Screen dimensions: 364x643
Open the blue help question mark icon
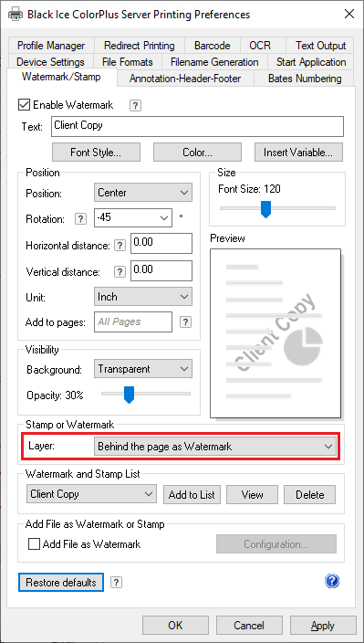[332, 581]
